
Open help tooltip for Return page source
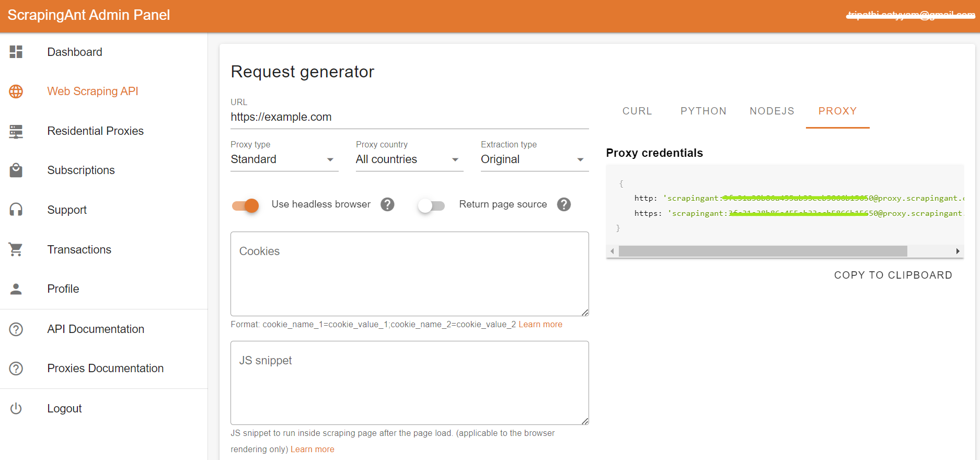coord(564,204)
